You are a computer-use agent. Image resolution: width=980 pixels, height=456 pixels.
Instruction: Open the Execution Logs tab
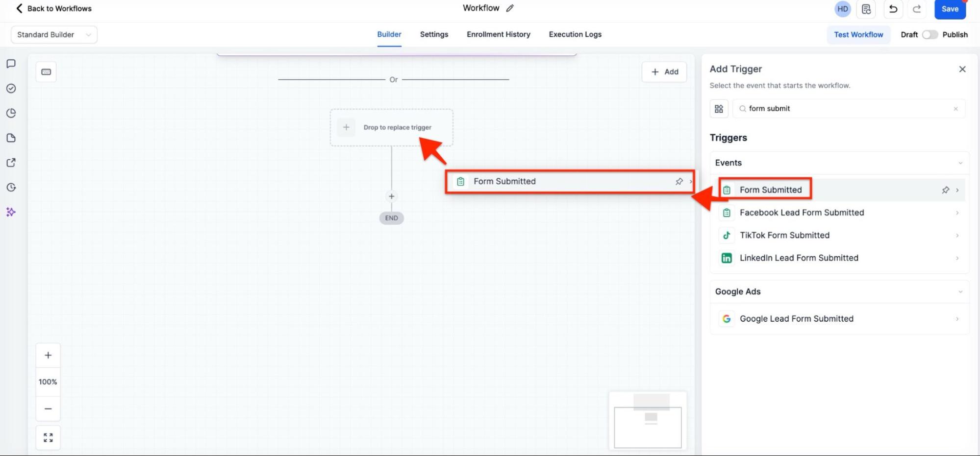pyautogui.click(x=575, y=34)
